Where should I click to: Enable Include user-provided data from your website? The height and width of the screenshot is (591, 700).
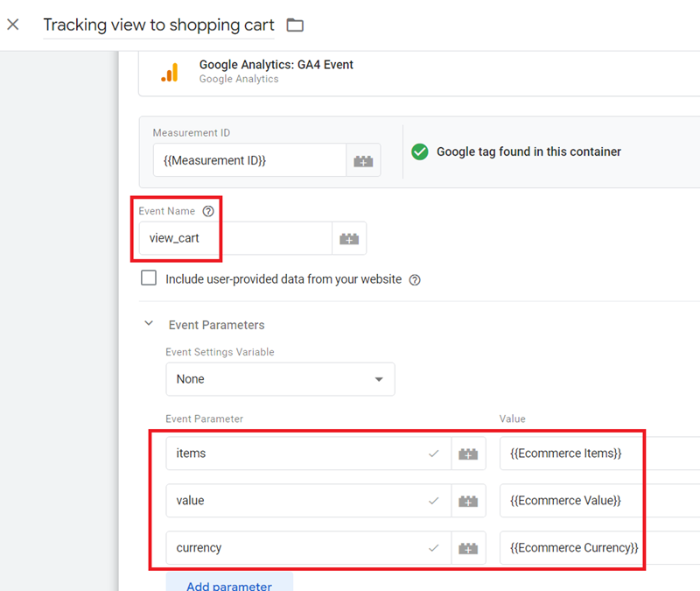[x=149, y=278]
